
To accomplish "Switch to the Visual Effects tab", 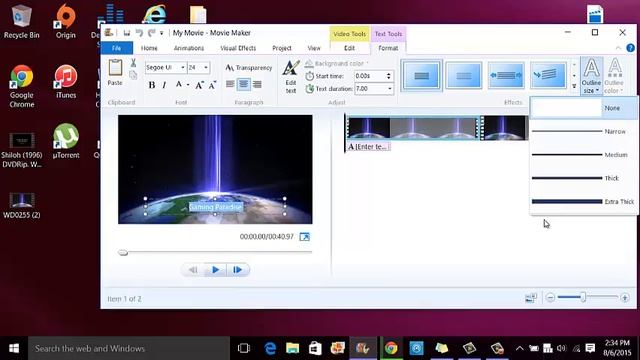I will 238,48.
